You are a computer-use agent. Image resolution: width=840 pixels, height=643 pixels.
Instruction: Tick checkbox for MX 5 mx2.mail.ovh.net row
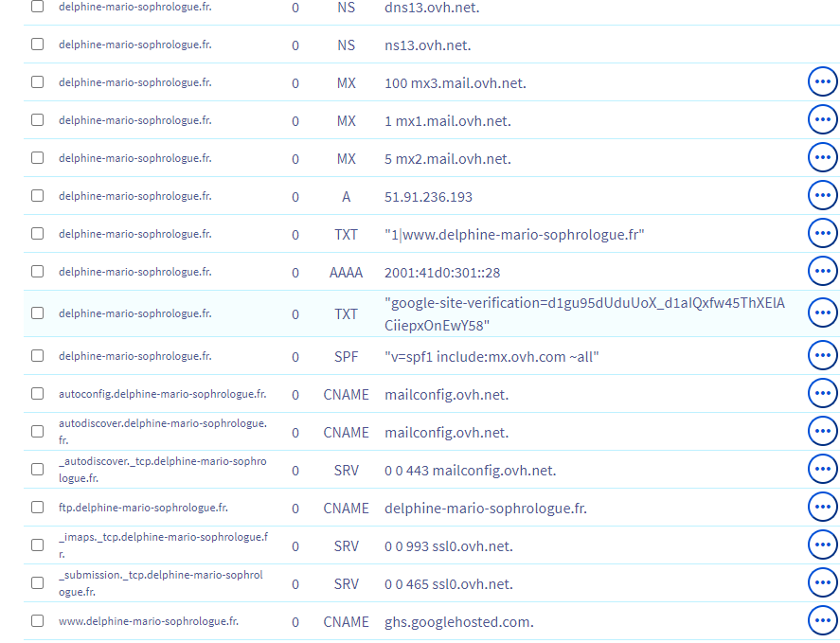pyautogui.click(x=37, y=158)
